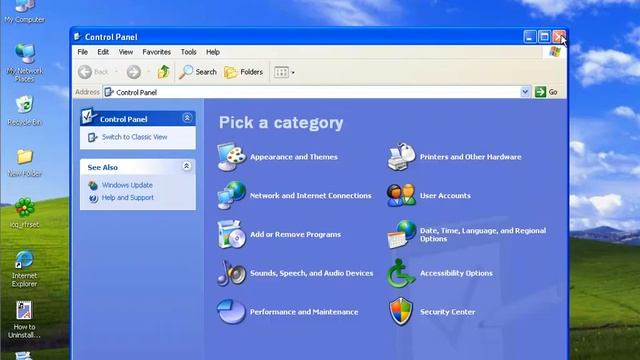Open the View menu
This screenshot has height=360, width=640.
[x=126, y=52]
